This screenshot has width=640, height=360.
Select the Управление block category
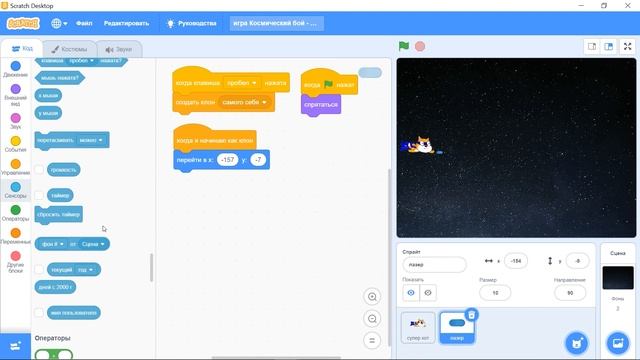16,167
